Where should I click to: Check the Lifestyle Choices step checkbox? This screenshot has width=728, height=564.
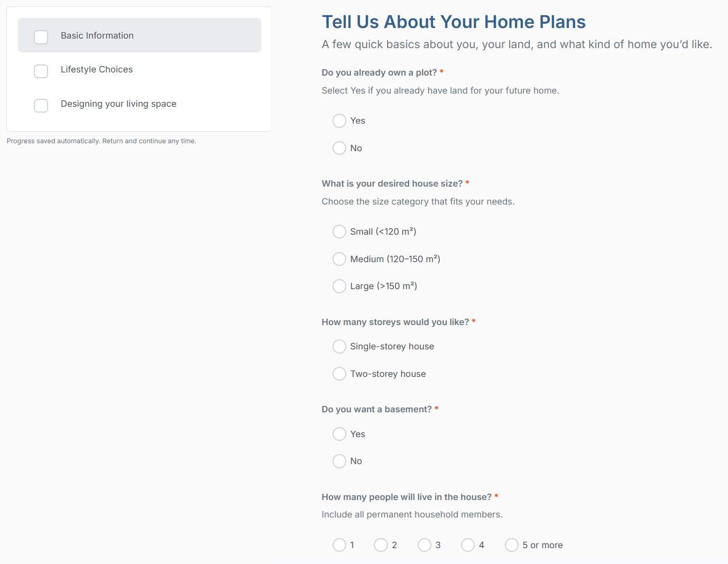pos(41,71)
